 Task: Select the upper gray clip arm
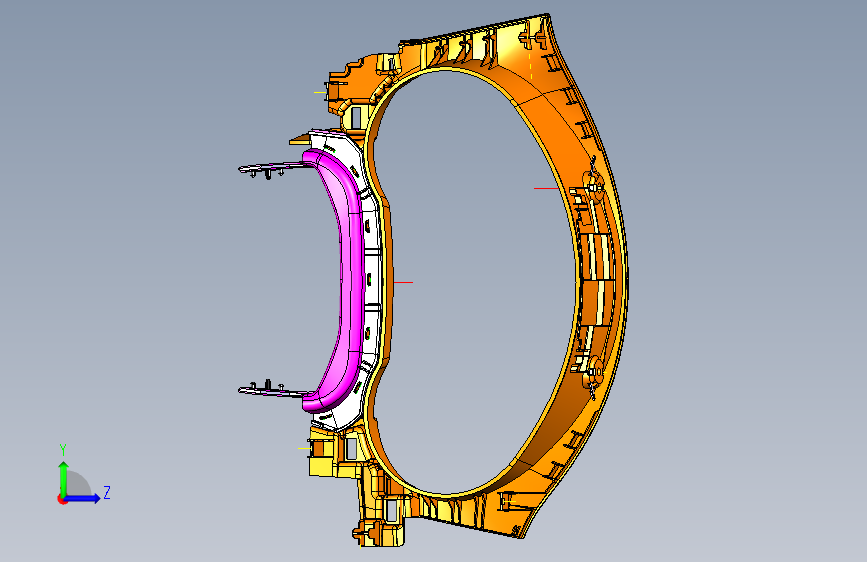(x=271, y=169)
